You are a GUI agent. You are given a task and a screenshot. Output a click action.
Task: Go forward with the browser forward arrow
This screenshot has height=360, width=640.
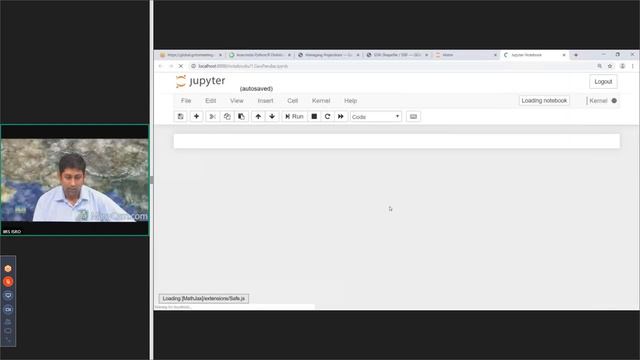point(171,66)
